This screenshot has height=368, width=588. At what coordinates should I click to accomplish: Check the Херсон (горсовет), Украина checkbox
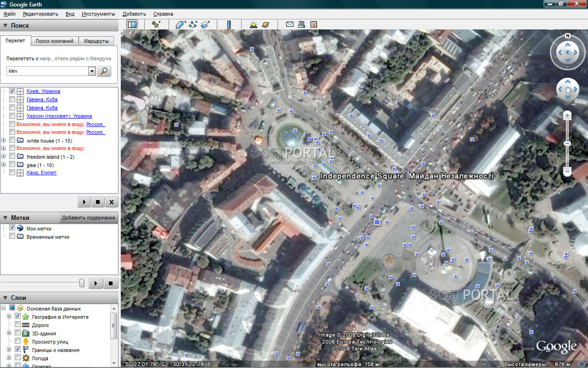12,116
